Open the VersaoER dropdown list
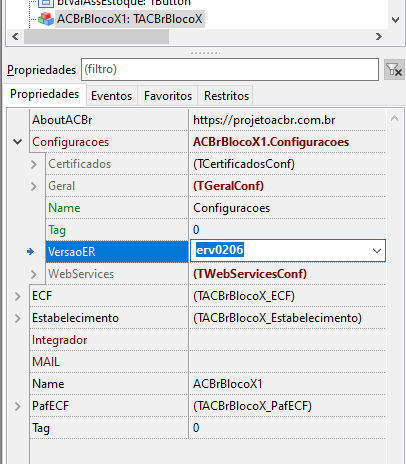 (377, 251)
